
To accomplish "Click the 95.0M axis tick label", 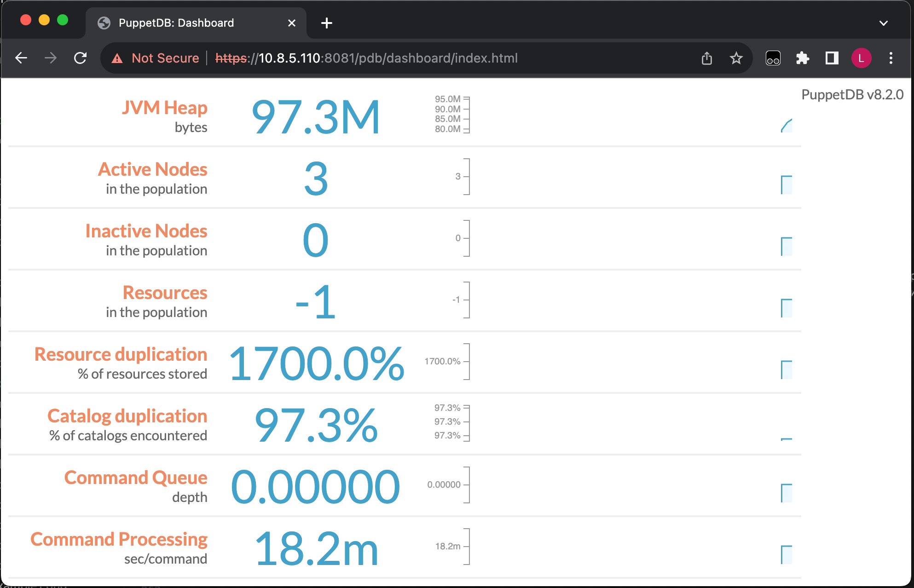I will [x=448, y=99].
